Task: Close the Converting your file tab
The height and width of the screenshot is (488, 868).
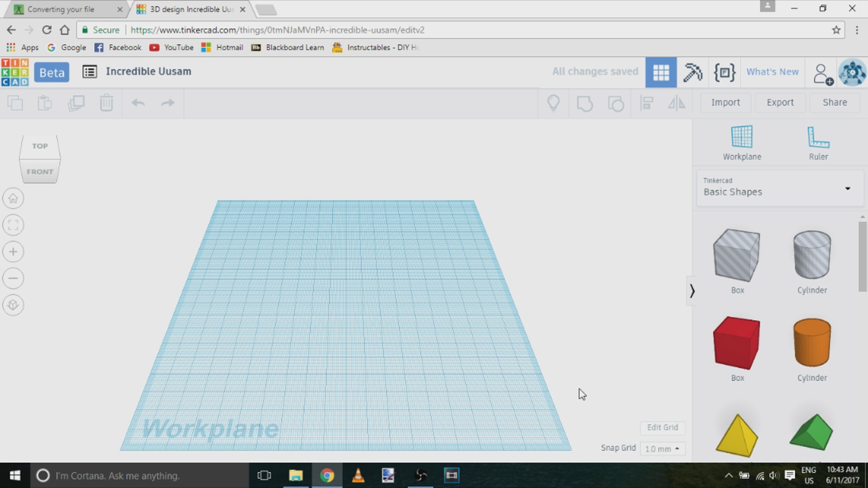Action: coord(119,9)
